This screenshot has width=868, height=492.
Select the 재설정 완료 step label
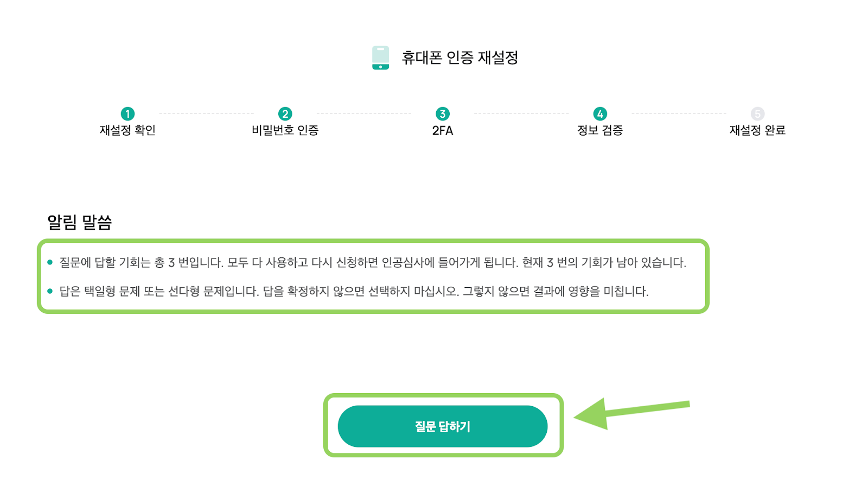click(x=757, y=130)
